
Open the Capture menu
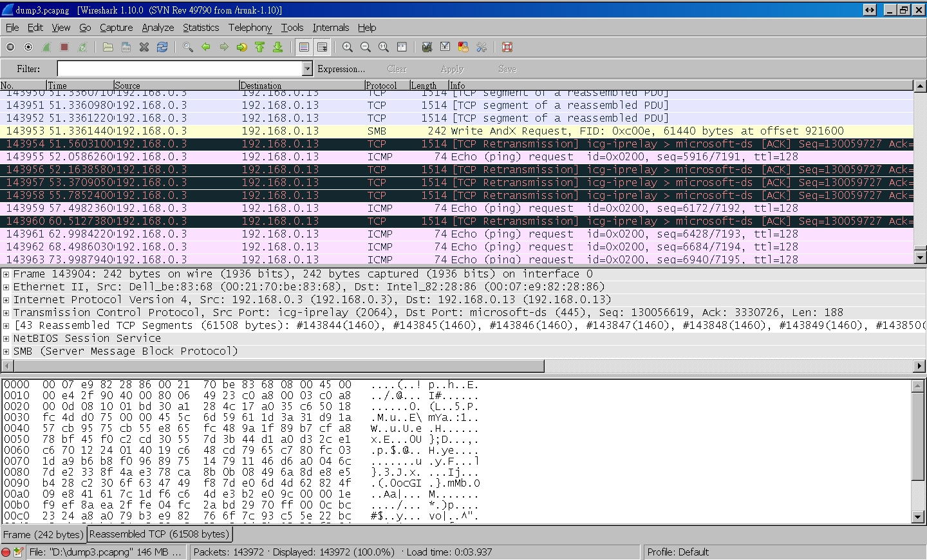[x=117, y=28]
